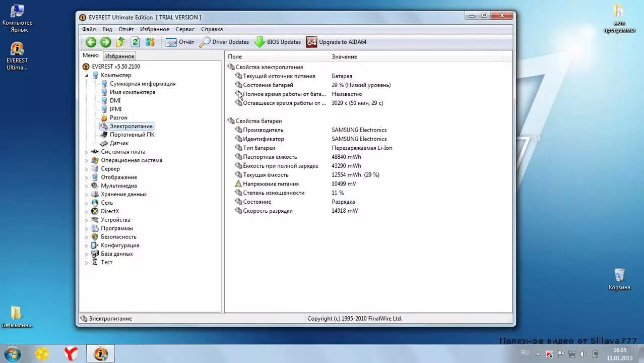Expand the Сервер node
The width and height of the screenshot is (644, 363).
point(86,169)
